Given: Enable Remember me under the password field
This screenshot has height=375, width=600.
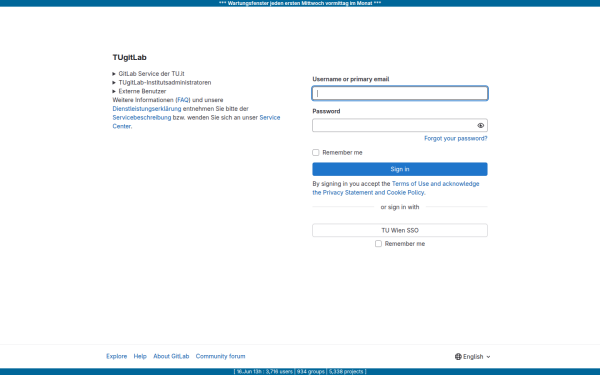Looking at the screenshot, I should 316,152.
